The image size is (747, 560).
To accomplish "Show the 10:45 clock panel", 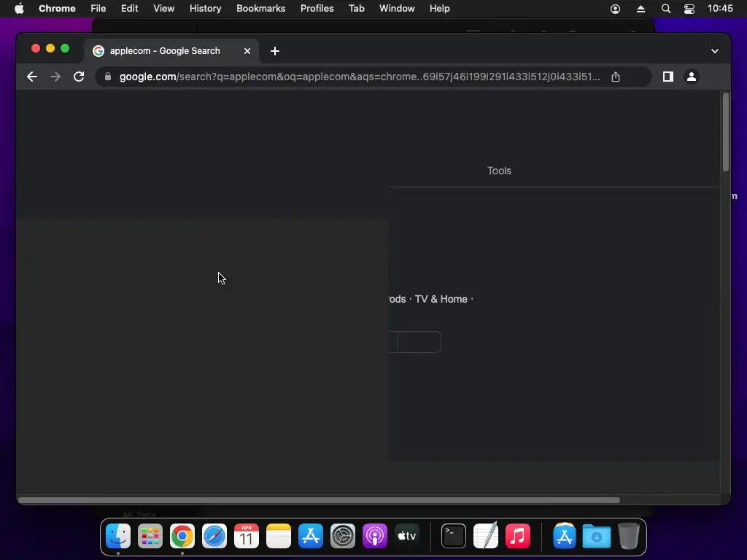I will pos(720,9).
